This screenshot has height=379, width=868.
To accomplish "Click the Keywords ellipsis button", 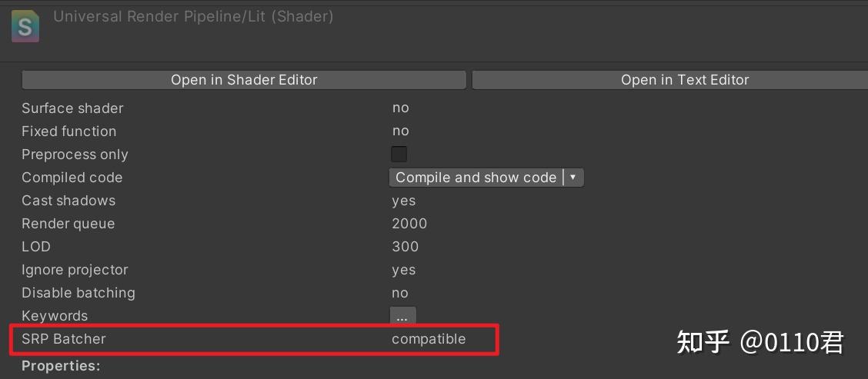I will (402, 317).
